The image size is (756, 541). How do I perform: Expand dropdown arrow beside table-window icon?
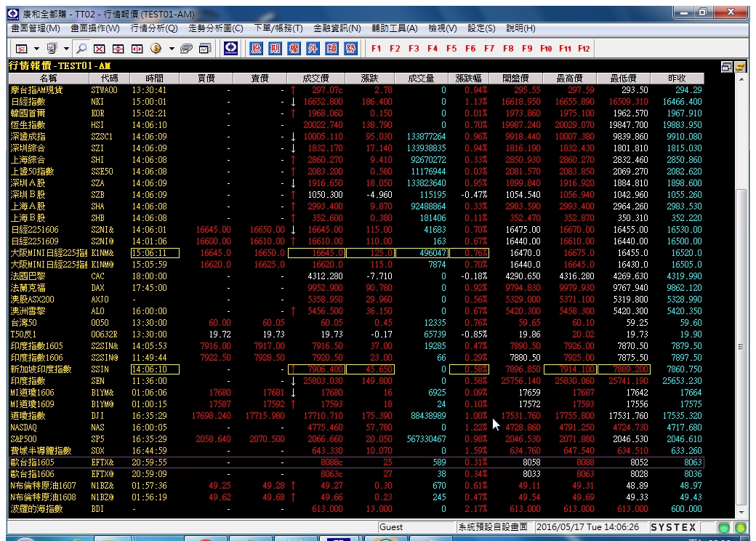click(36, 49)
